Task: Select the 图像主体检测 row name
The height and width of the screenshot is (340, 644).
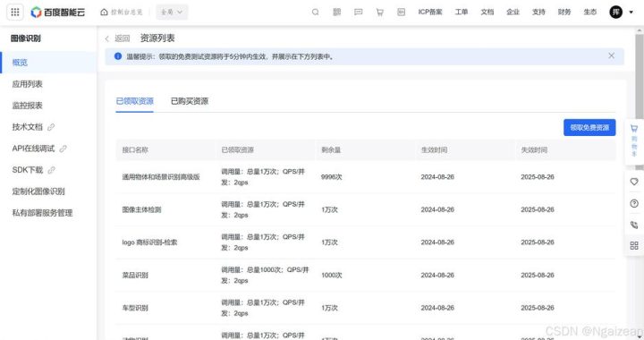Action: click(x=141, y=210)
